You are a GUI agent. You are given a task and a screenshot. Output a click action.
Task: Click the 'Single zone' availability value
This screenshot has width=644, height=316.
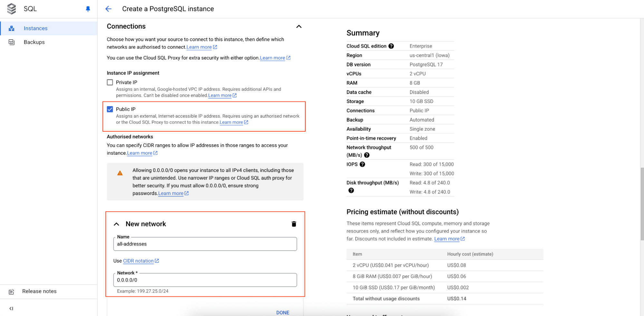click(x=422, y=129)
